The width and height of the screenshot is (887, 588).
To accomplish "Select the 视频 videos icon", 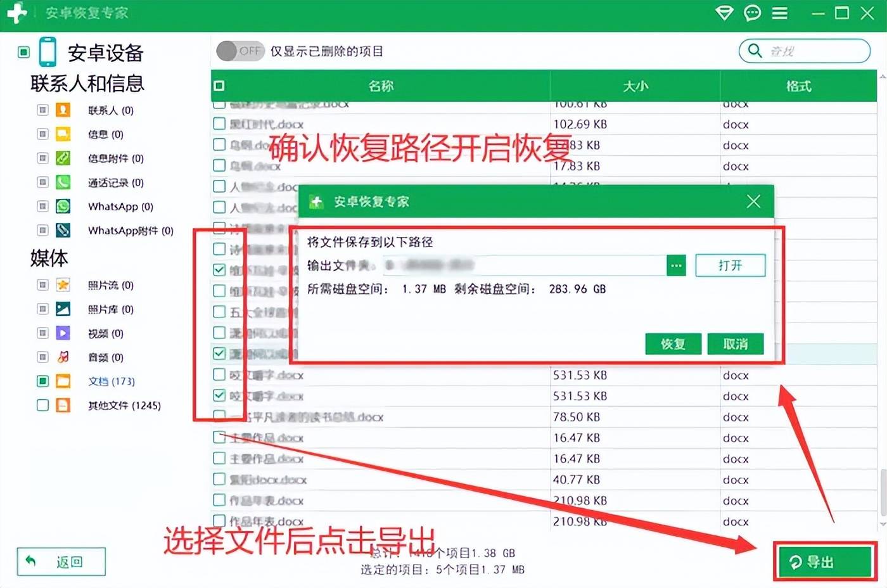I will click(63, 333).
